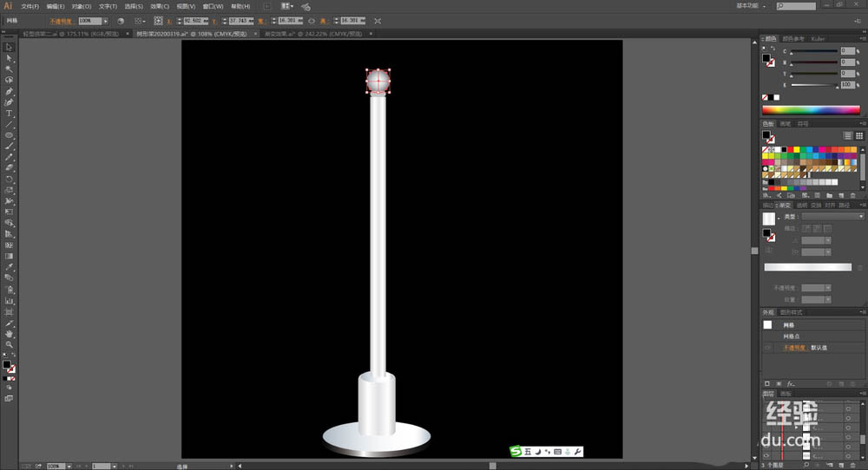The width and height of the screenshot is (868, 470).
Task: Open zoom level dropdown in status bar
Action: click(x=69, y=467)
